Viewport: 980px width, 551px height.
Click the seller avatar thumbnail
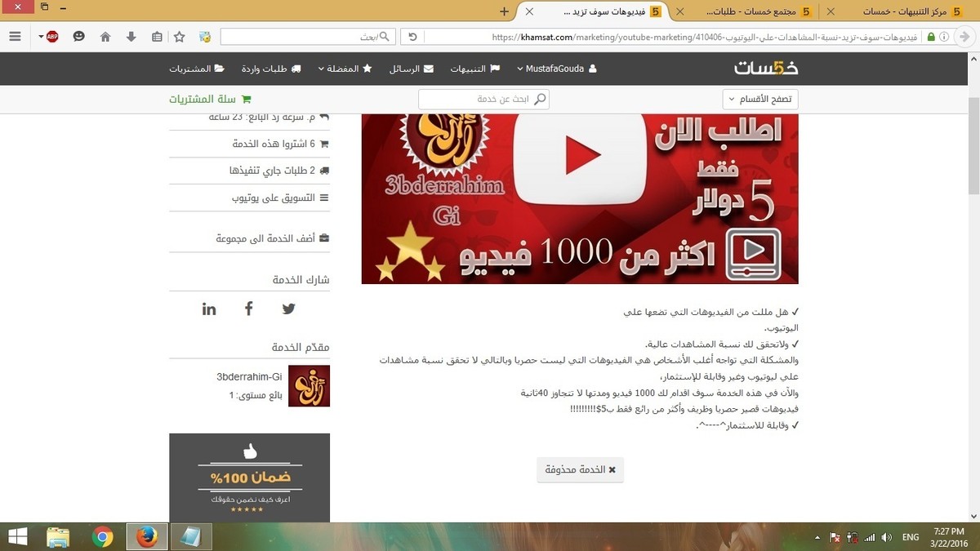[x=309, y=386]
